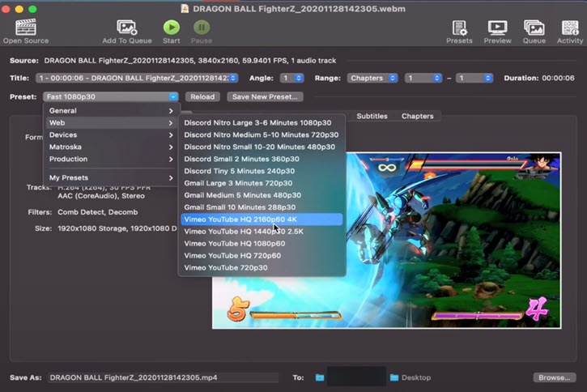The image size is (587, 392).
Task: Open the Presets panel icon
Action: [x=459, y=28]
